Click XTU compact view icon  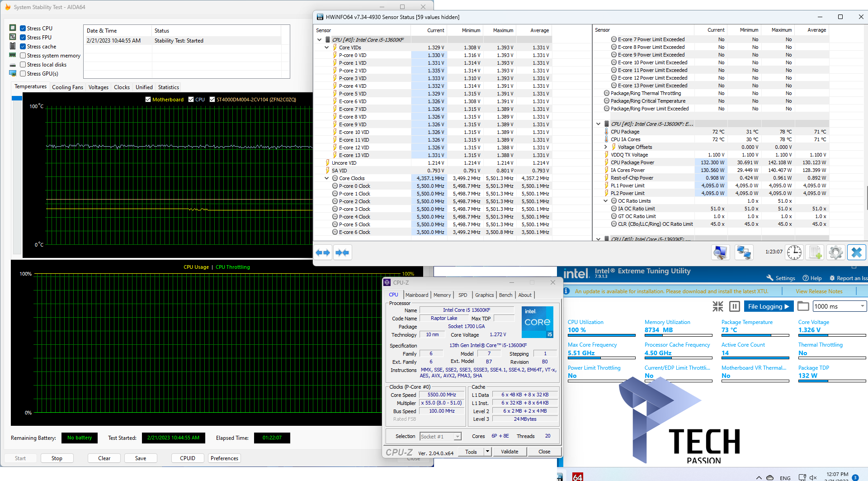717,306
